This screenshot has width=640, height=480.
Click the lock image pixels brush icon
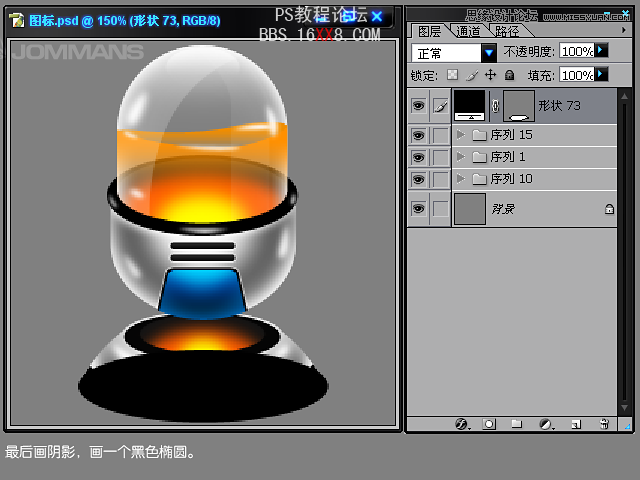point(471,75)
